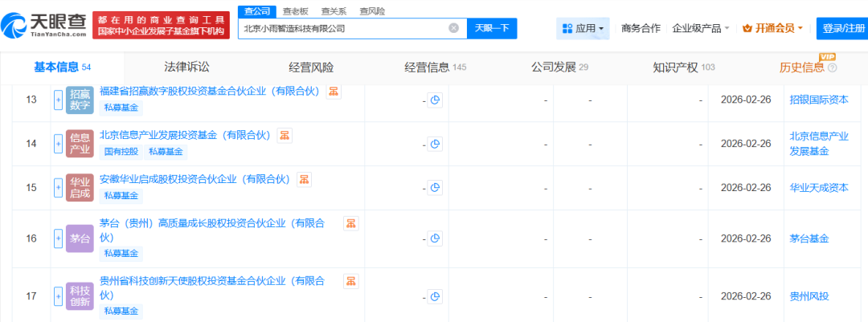Open equity structure icon for 北京信息产业发展投资基金

(285, 135)
